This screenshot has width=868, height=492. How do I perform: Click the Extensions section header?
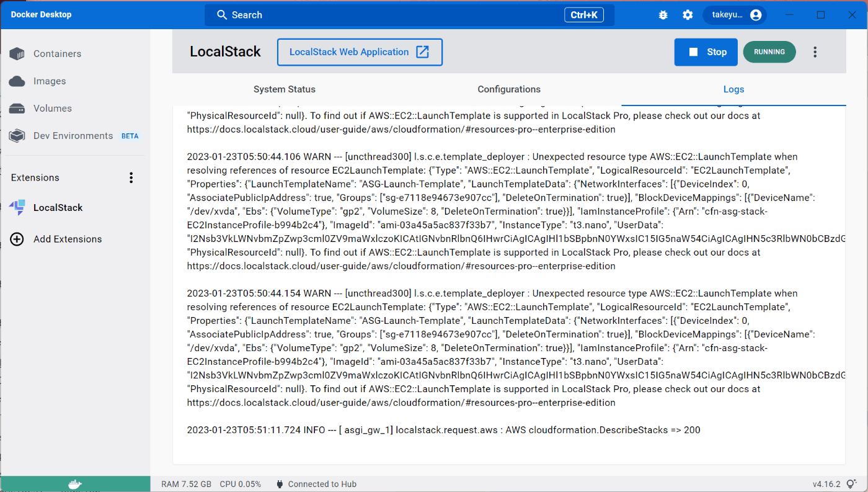pyautogui.click(x=35, y=177)
